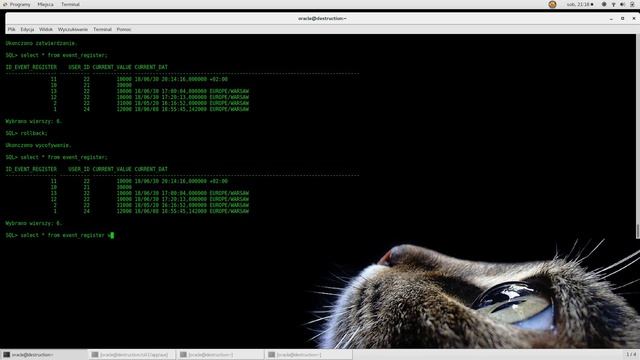Open the Programy menu in top panel

pos(17,4)
